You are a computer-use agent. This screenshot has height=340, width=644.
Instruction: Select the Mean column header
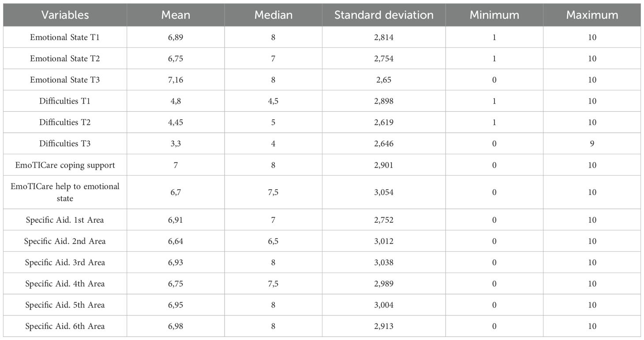point(176,15)
